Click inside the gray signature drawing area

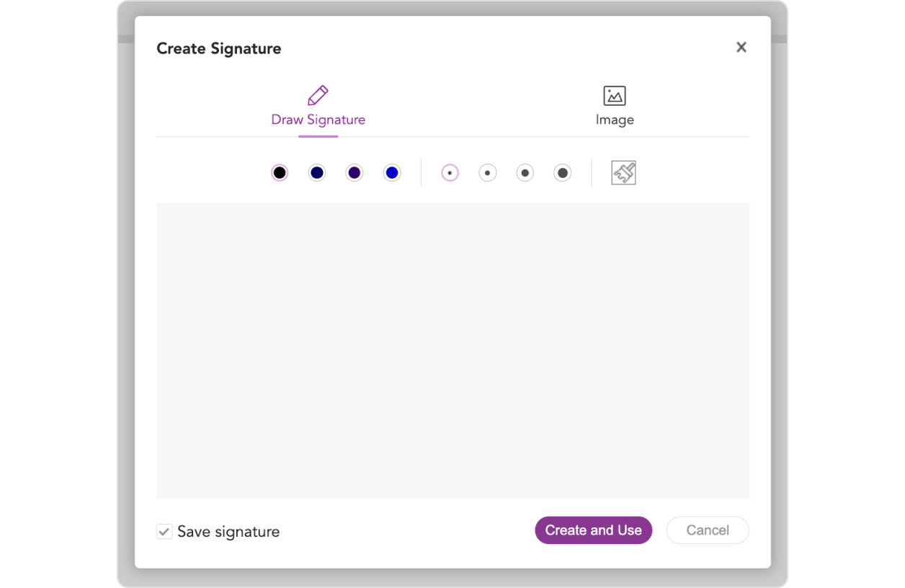click(452, 350)
